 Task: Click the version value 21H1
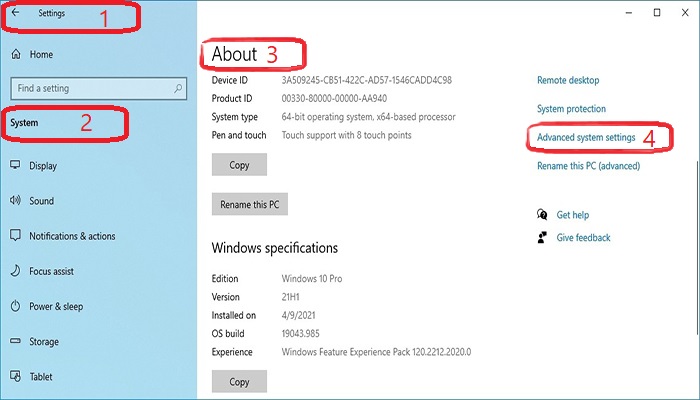(x=290, y=297)
